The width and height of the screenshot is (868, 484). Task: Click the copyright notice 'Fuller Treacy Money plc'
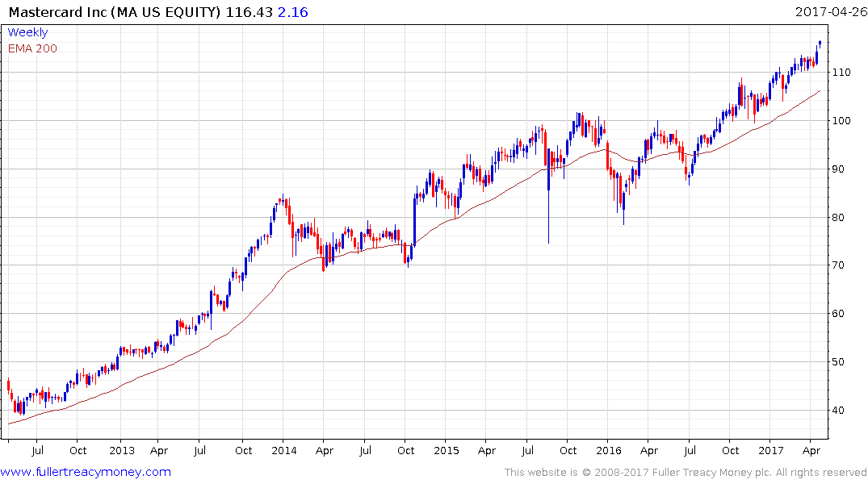[712, 473]
